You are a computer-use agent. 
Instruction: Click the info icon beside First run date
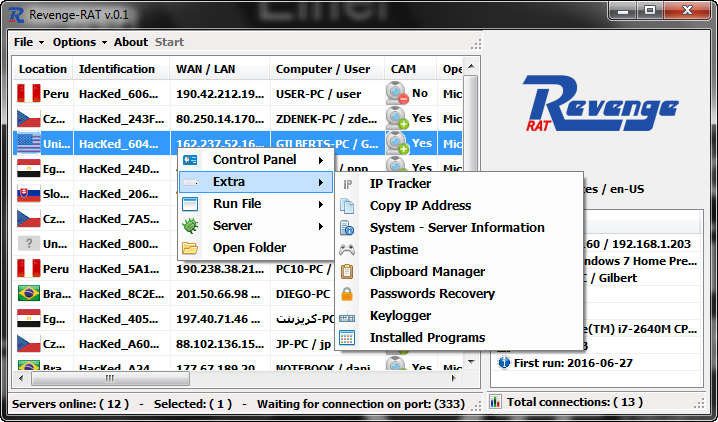click(504, 363)
